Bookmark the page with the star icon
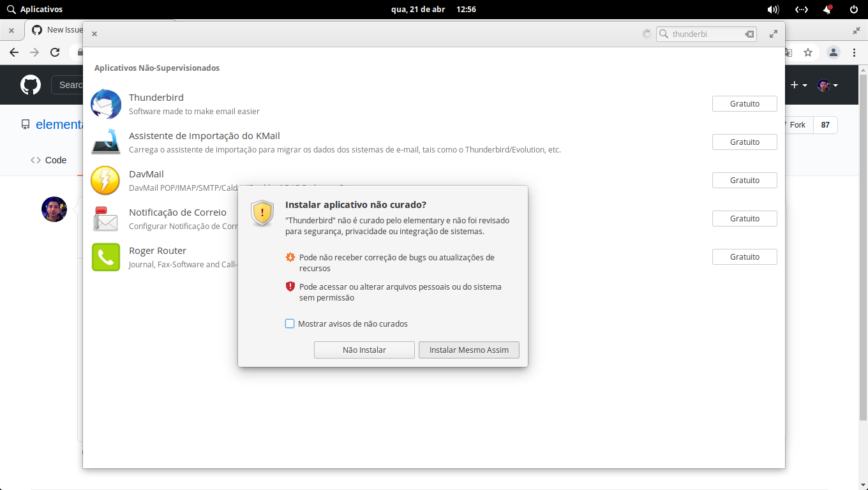 808,52
